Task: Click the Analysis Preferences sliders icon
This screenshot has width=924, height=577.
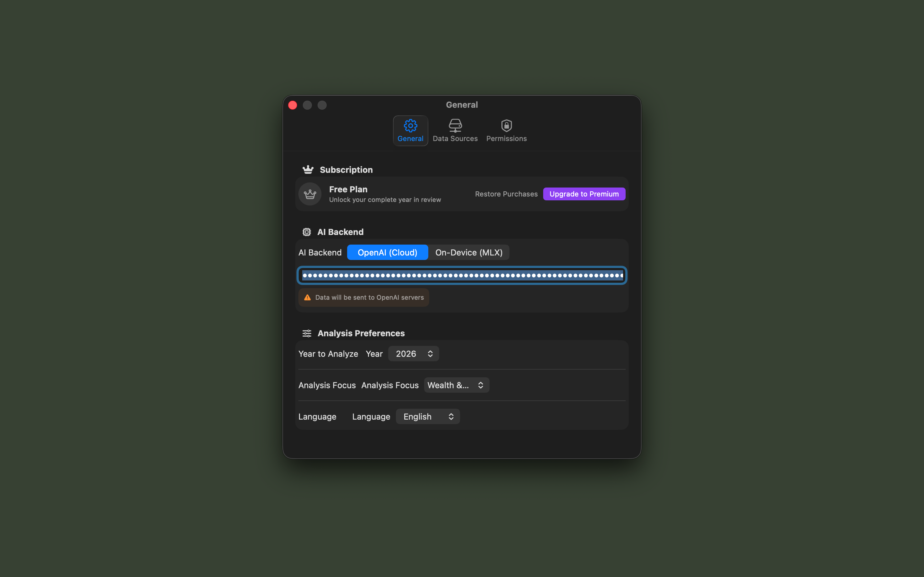Action: 307,333
